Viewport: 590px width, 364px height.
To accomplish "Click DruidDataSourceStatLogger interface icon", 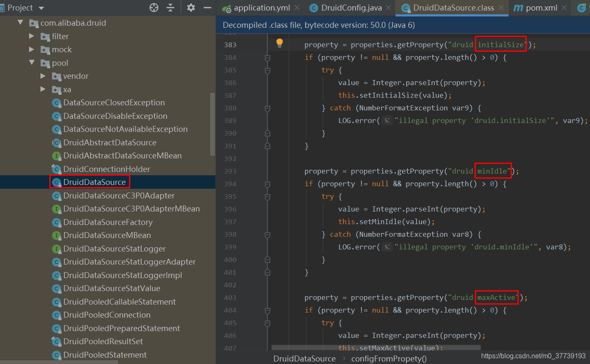I will coord(56,249).
